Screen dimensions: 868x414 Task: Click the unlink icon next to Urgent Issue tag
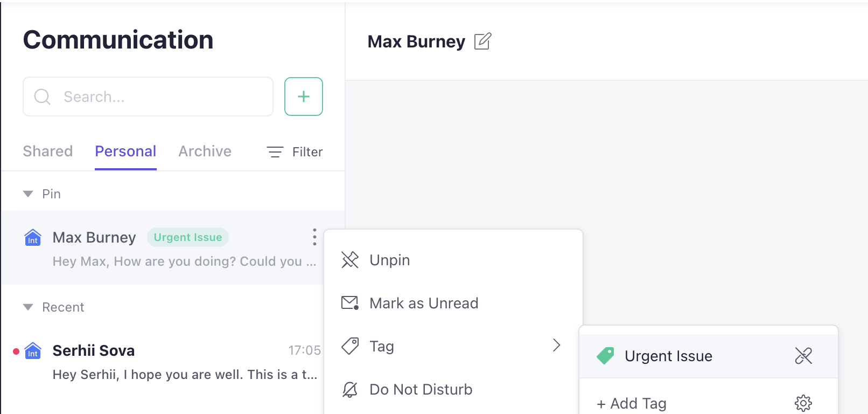(803, 356)
